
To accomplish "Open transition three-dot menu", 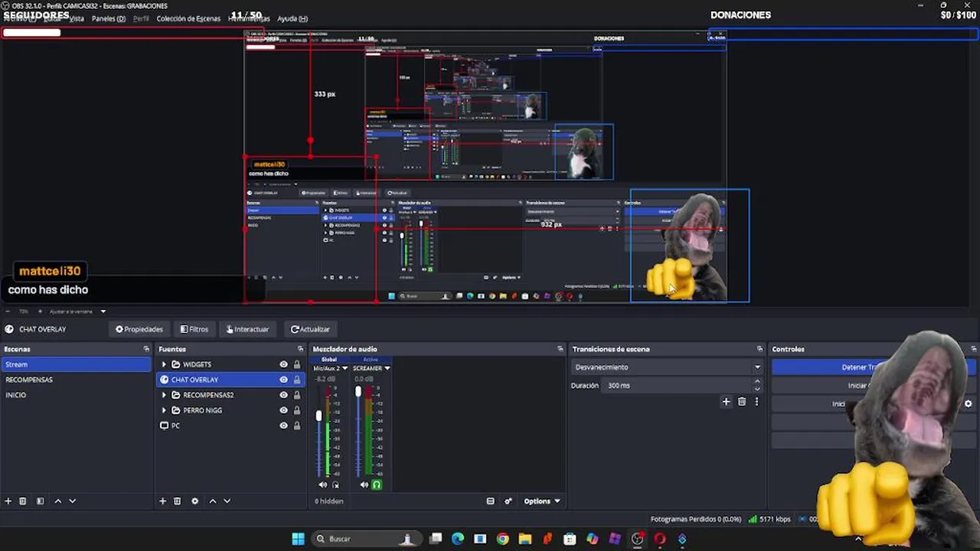I will point(756,401).
